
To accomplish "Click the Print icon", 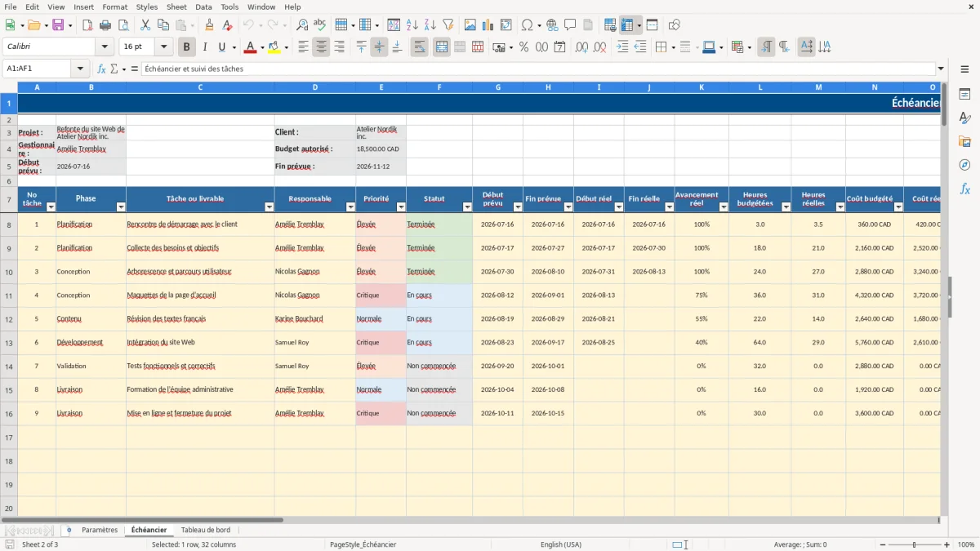I will point(105,25).
